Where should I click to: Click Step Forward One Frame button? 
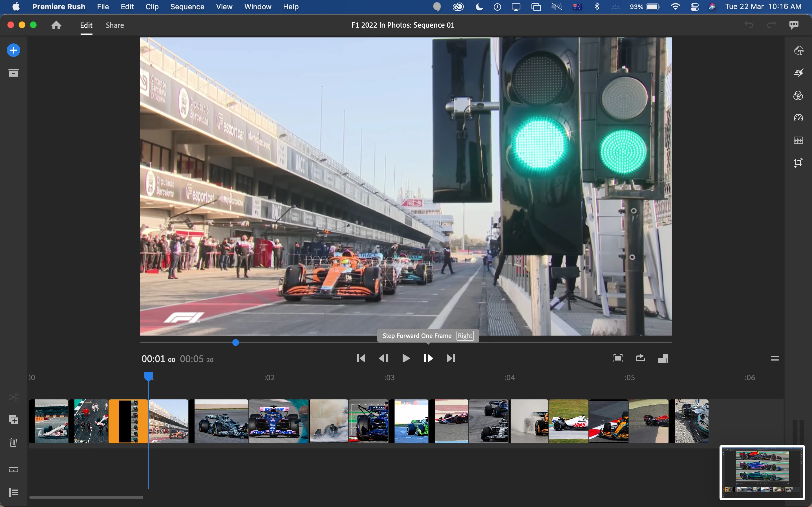pos(428,358)
